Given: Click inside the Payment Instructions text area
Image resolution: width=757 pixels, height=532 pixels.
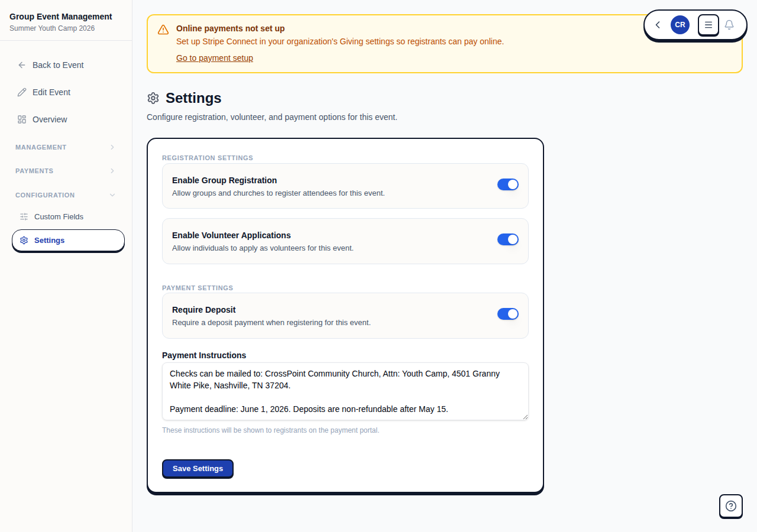Looking at the screenshot, I should click(345, 391).
